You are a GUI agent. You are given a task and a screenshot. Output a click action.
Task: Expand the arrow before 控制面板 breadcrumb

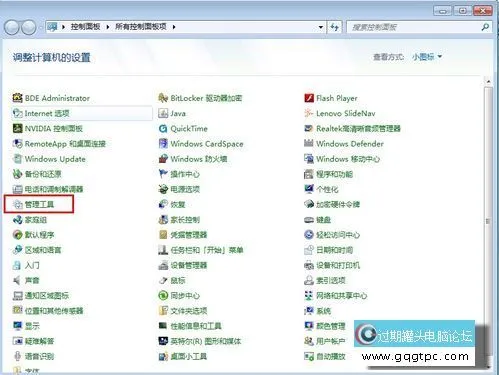(x=63, y=27)
